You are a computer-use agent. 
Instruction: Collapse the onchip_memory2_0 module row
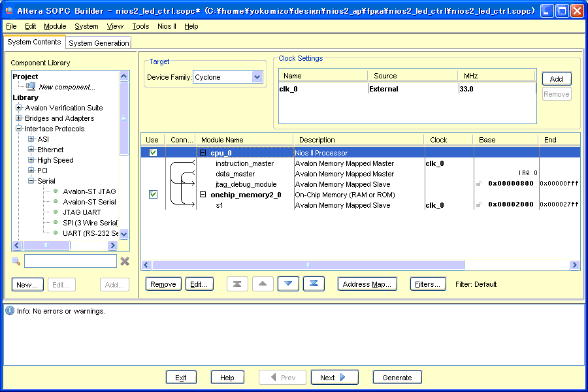[203, 194]
